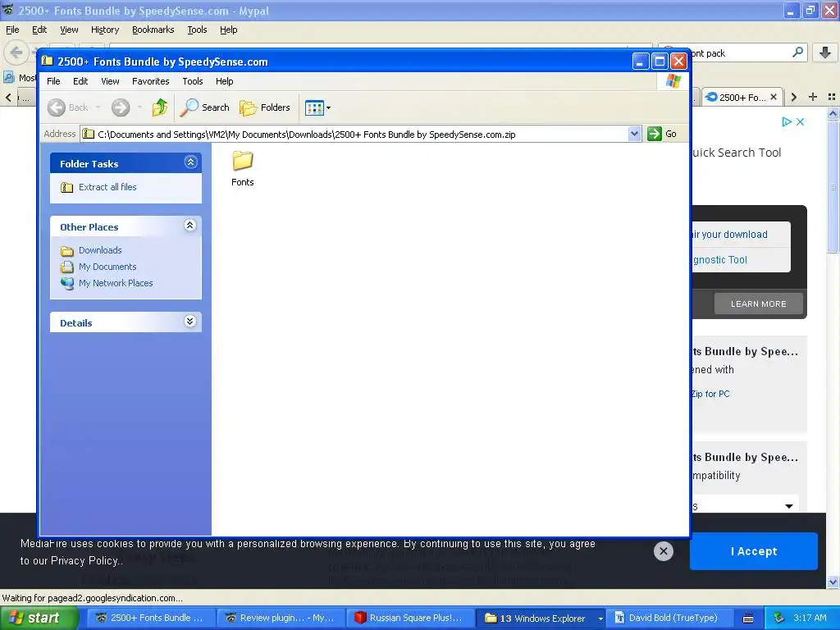The height and width of the screenshot is (630, 840).
Task: Expand the Details panel
Action: 189,321
